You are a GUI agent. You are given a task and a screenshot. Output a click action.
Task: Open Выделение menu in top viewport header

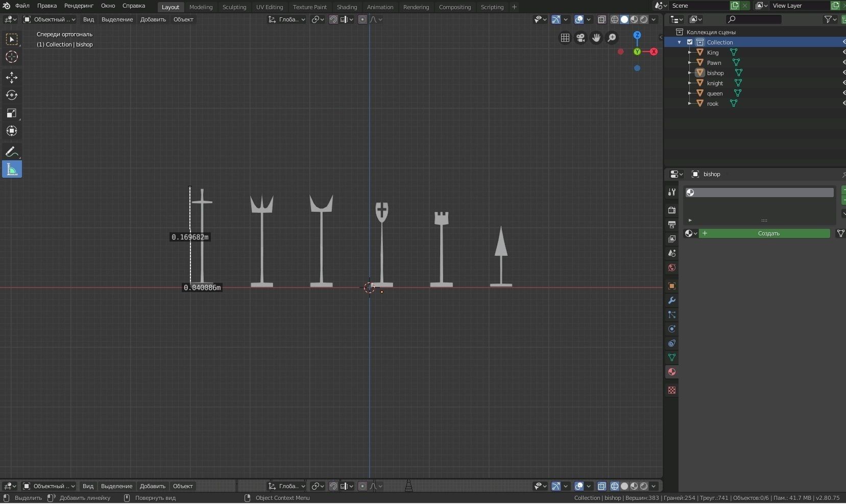(117, 19)
